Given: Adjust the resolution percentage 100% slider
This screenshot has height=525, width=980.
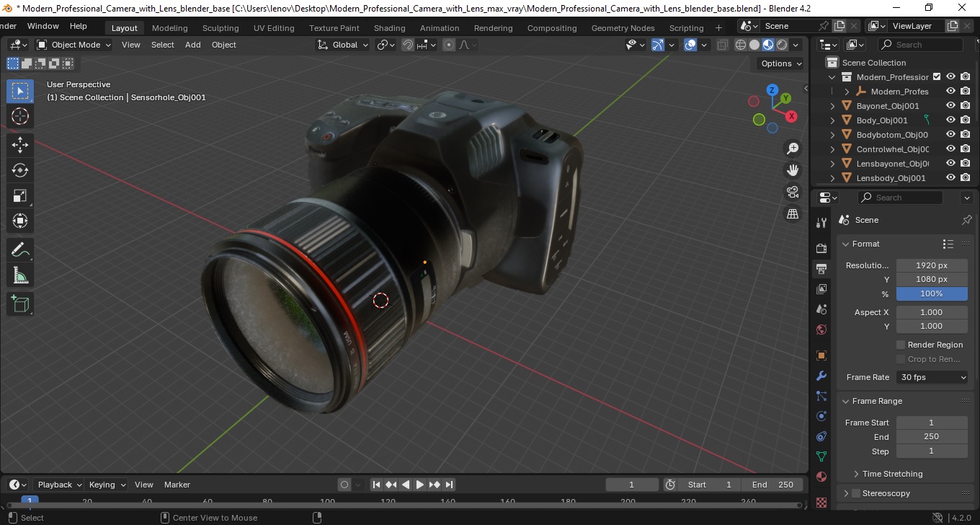Looking at the screenshot, I should coord(932,294).
